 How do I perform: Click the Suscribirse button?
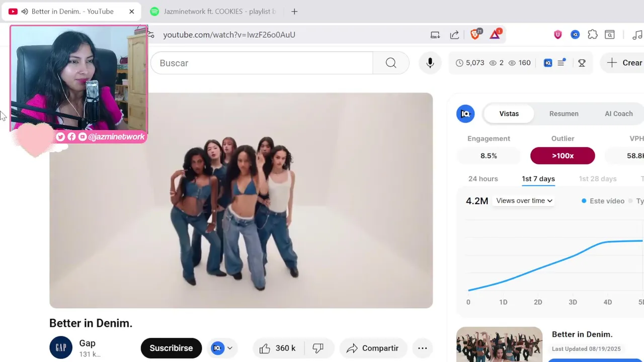[171, 348]
